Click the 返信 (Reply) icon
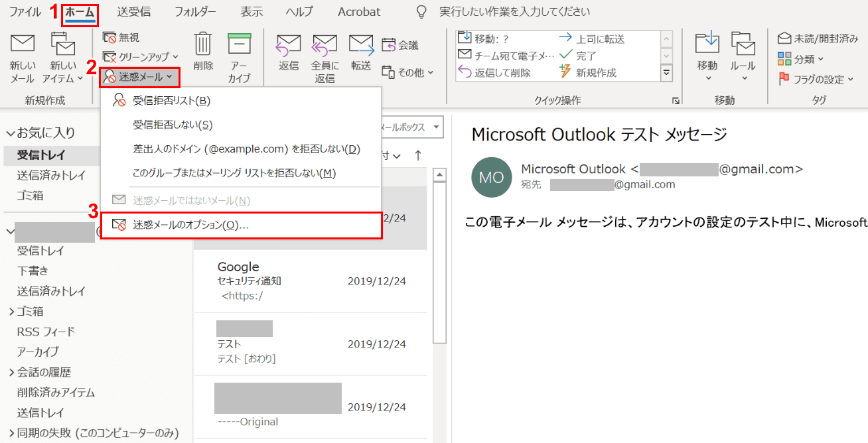Screen dimensions: 868x443 tap(289, 45)
